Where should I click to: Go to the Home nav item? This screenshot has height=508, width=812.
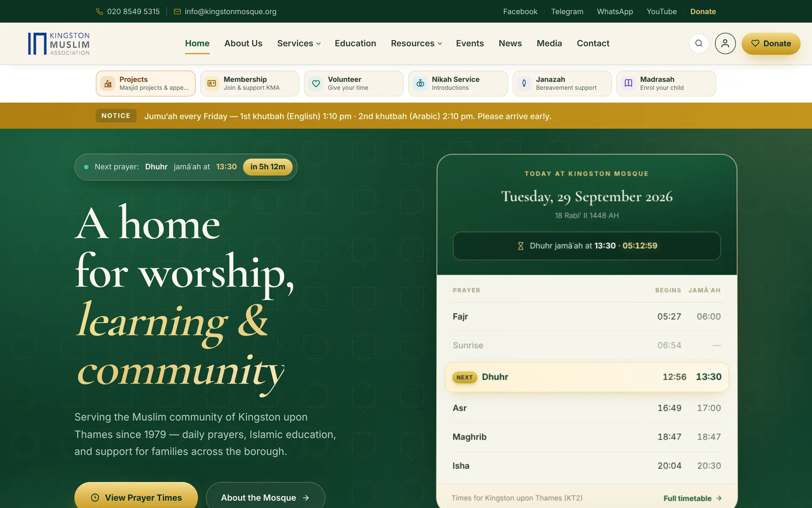[197, 43]
